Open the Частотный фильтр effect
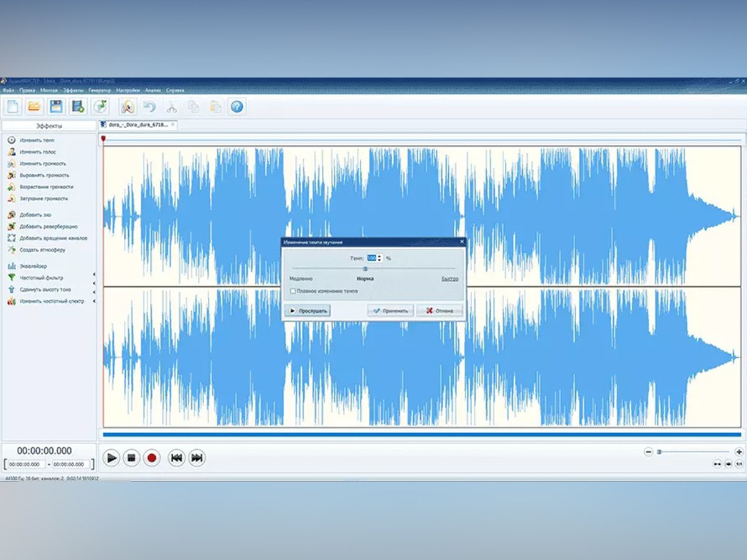 click(x=35, y=278)
